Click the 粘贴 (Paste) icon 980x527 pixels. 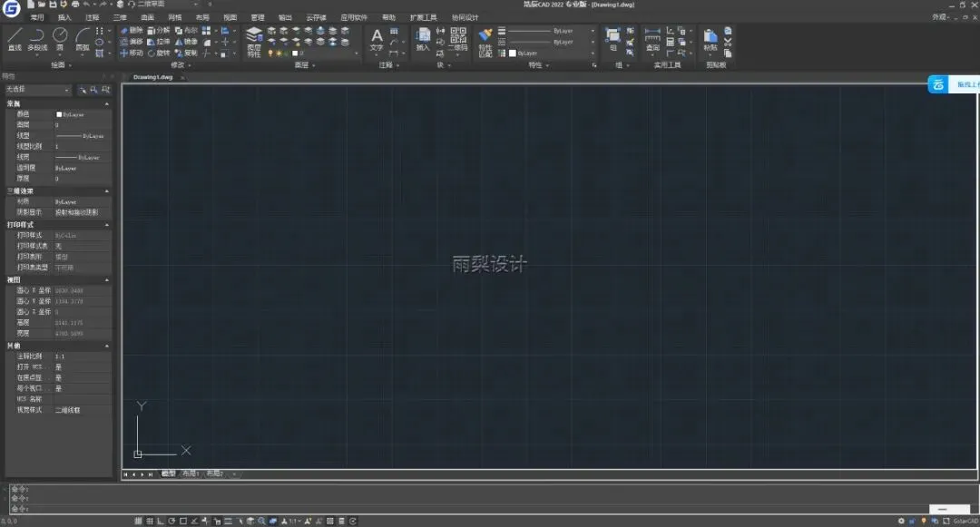710,39
